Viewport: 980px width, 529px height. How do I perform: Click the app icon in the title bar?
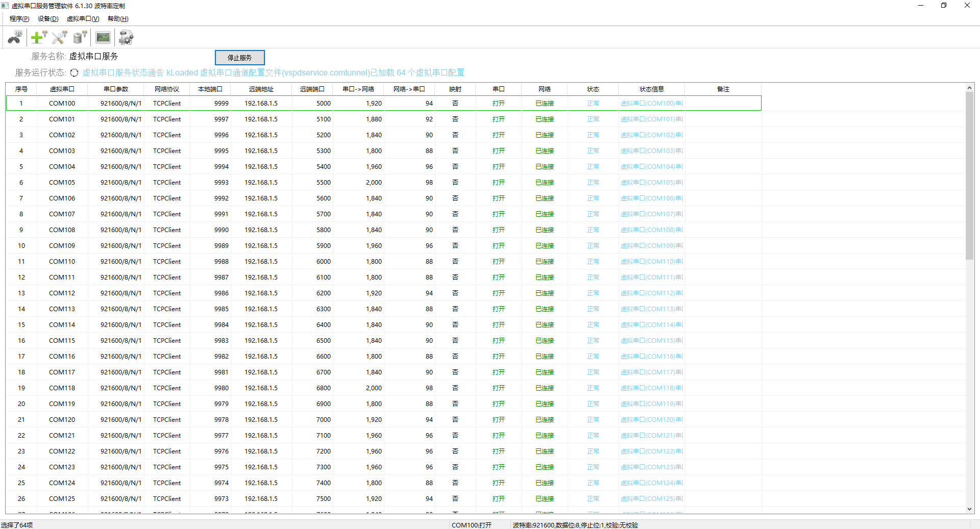[x=5, y=6]
